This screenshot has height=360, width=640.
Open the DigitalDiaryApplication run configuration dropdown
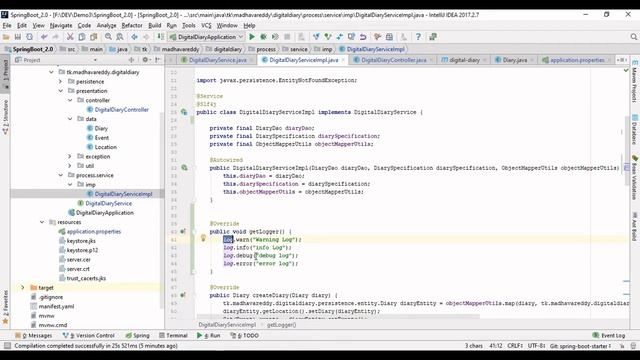[x=207, y=37]
